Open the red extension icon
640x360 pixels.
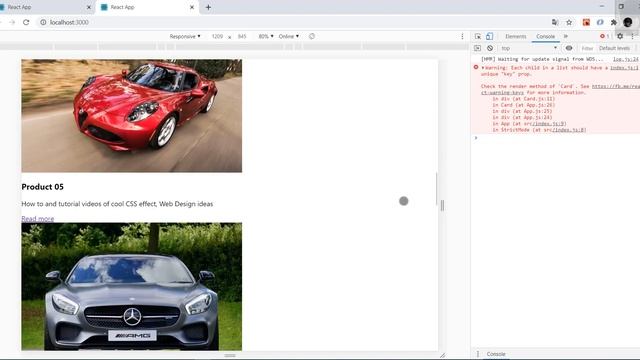(586, 22)
